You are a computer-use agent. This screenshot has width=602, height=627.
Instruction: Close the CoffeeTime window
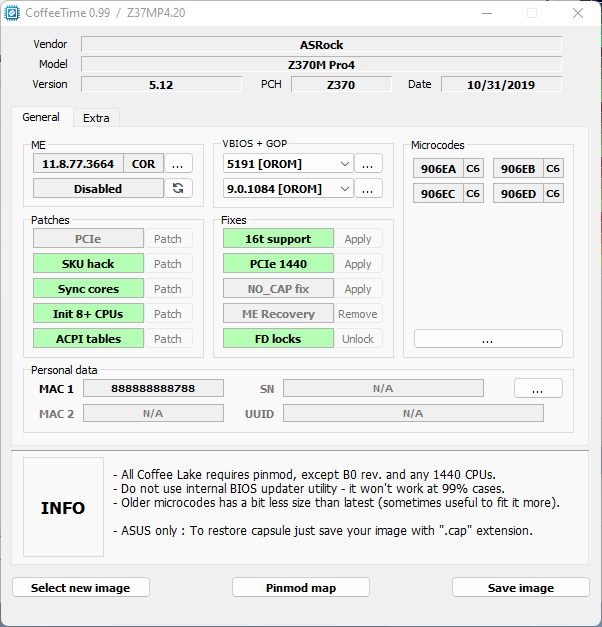click(578, 13)
